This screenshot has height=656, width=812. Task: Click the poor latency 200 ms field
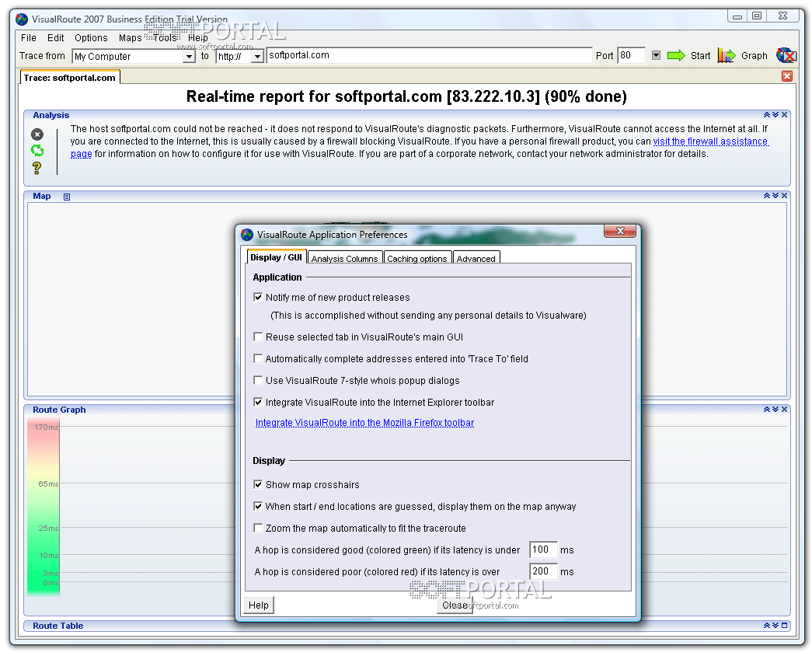click(x=543, y=571)
